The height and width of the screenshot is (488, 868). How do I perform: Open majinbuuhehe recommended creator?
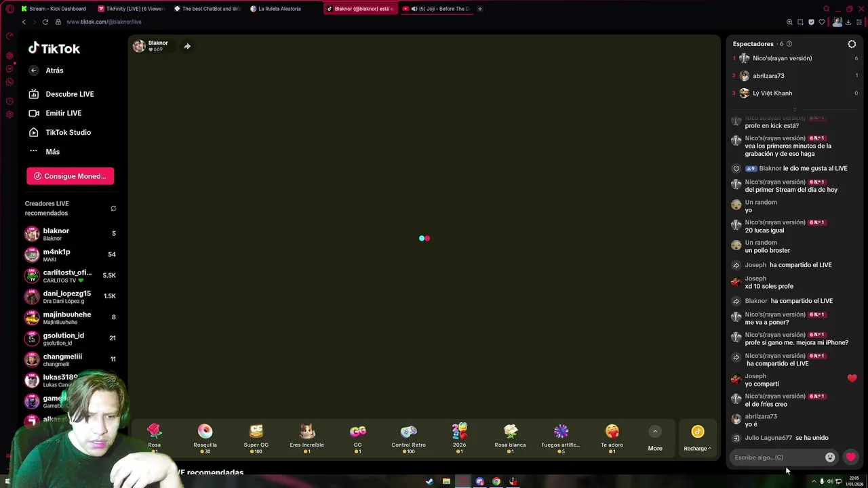point(71,317)
